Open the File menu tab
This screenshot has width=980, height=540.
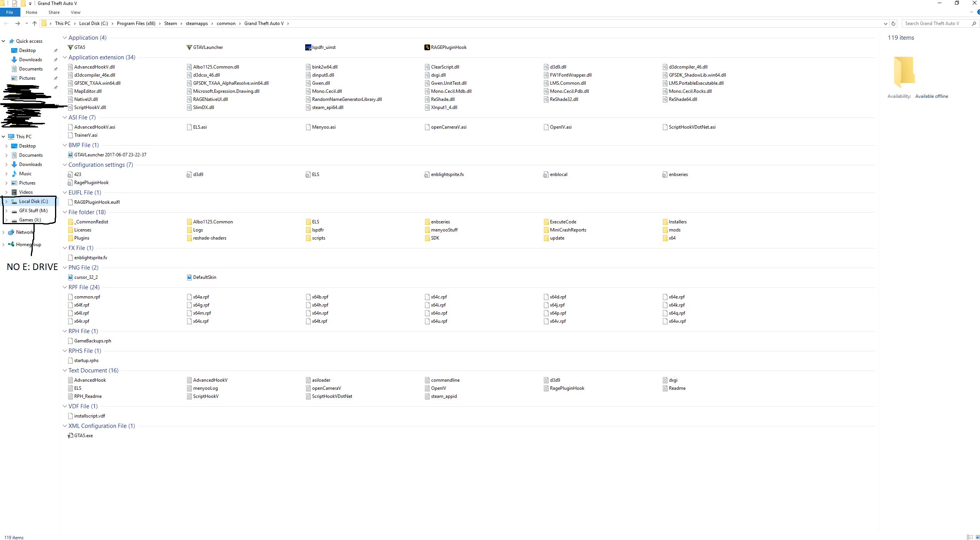10,12
